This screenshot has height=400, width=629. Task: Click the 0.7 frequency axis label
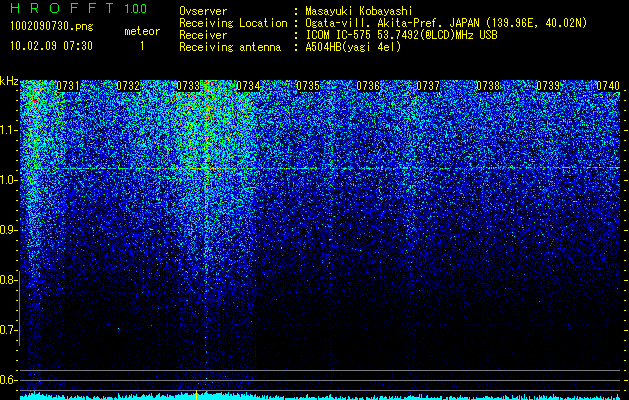pos(8,330)
